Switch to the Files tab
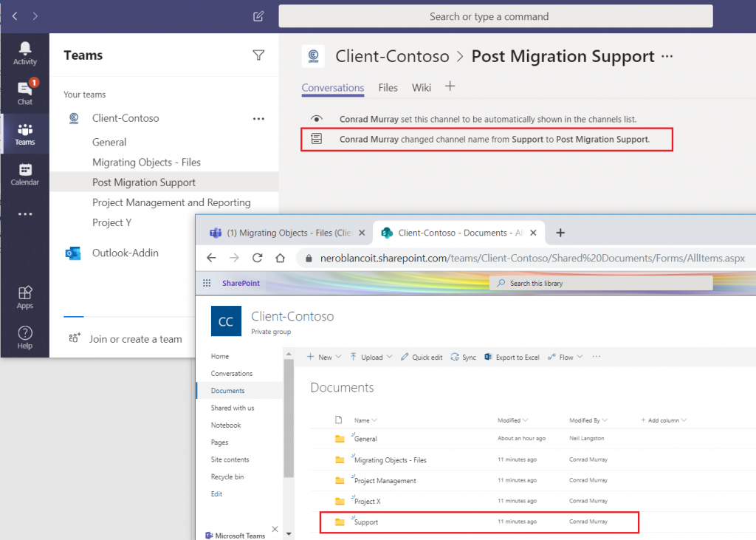Image resolution: width=756 pixels, height=540 pixels. point(388,88)
